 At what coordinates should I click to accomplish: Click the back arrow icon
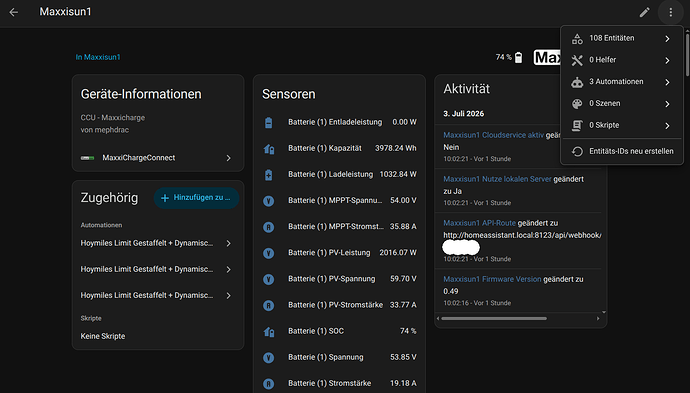click(14, 12)
